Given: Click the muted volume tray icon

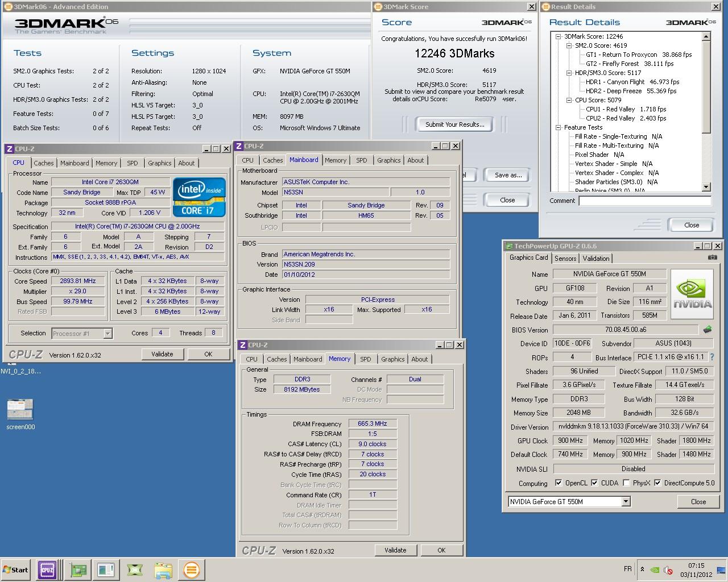Looking at the screenshot, I should [x=668, y=570].
